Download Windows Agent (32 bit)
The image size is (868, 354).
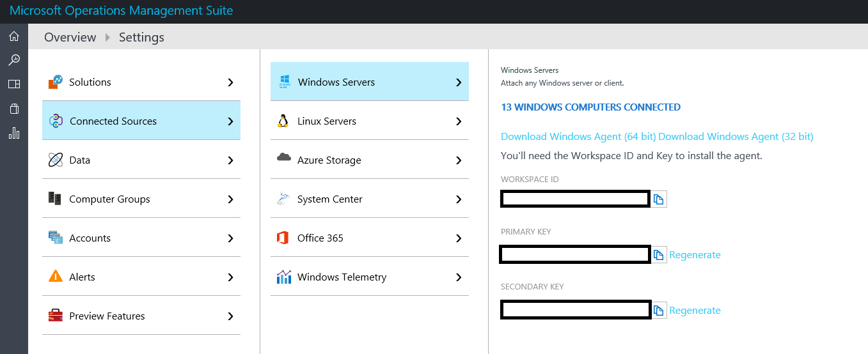[736, 137]
